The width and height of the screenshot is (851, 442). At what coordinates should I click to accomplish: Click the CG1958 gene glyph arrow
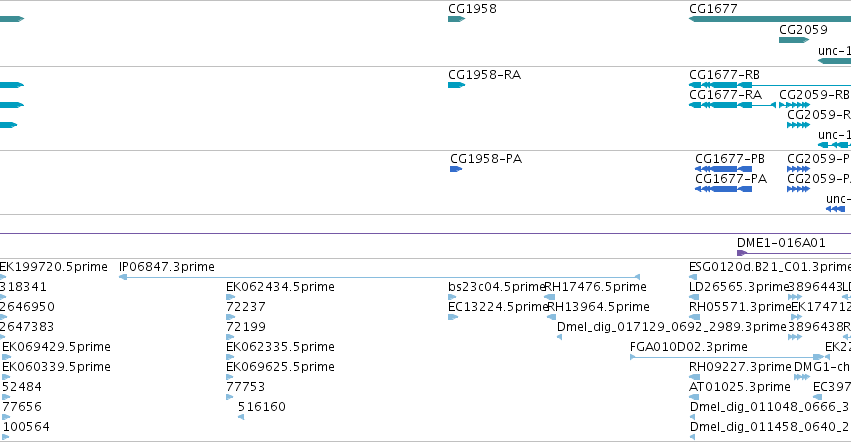pyautogui.click(x=456, y=19)
